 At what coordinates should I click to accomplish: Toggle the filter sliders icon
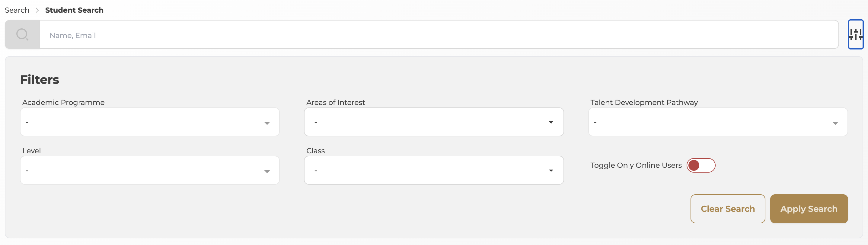pos(855,34)
